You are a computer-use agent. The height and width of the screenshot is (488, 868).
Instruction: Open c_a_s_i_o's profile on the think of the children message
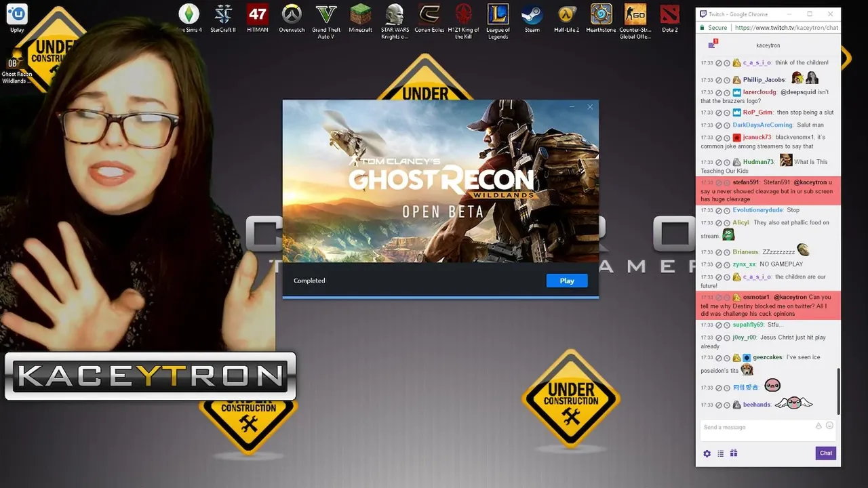tap(757, 62)
